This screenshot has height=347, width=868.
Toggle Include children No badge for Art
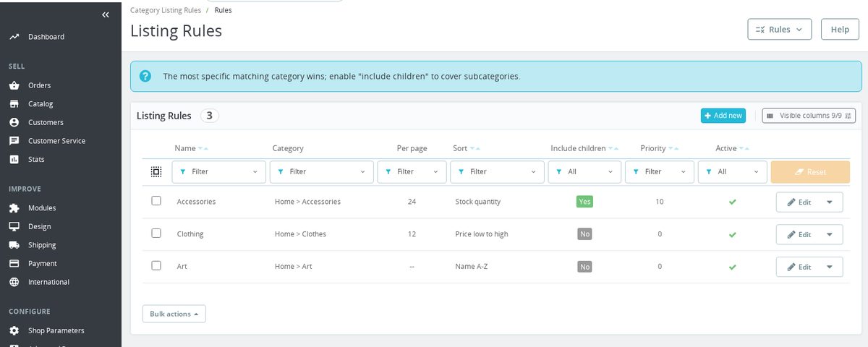(x=584, y=267)
